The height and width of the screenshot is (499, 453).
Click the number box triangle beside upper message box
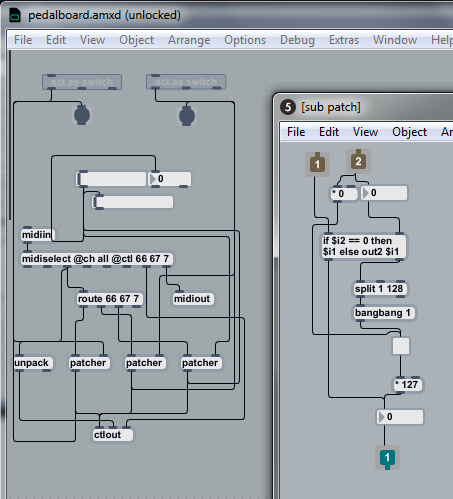[x=153, y=179]
